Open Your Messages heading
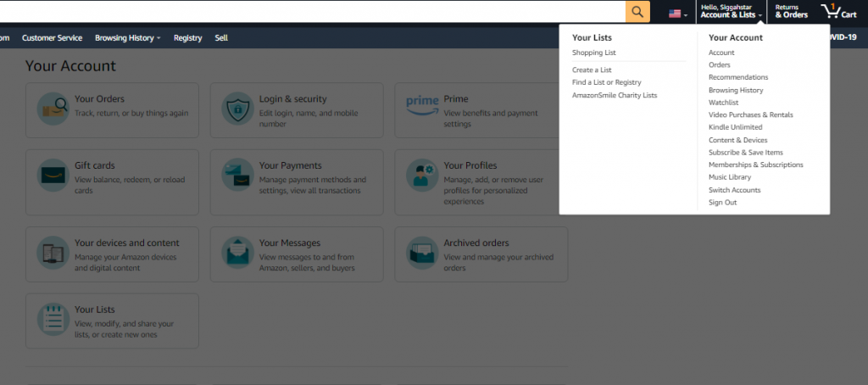Screen dimensions: 868x385 pyautogui.click(x=290, y=243)
